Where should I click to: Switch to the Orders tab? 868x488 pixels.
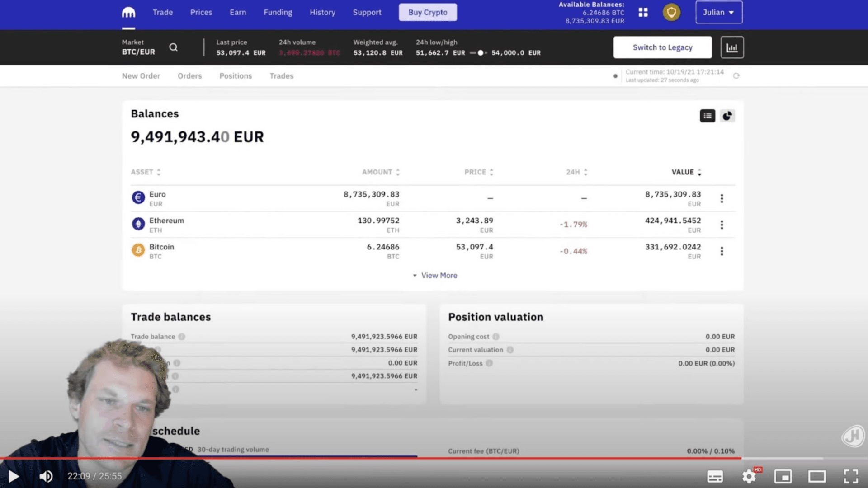click(x=189, y=76)
